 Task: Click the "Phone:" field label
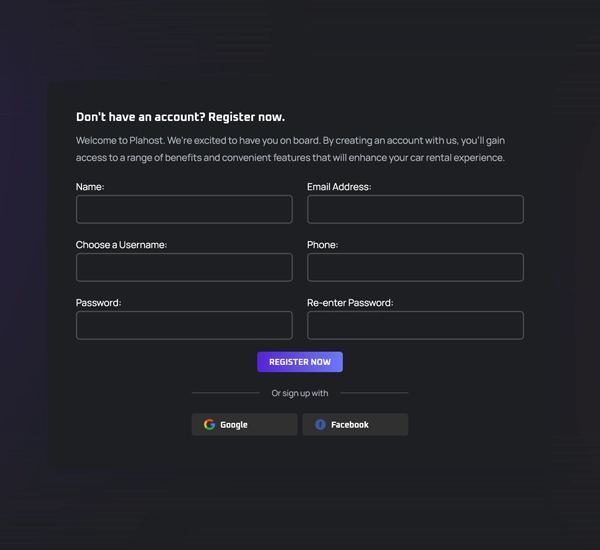pyautogui.click(x=322, y=245)
